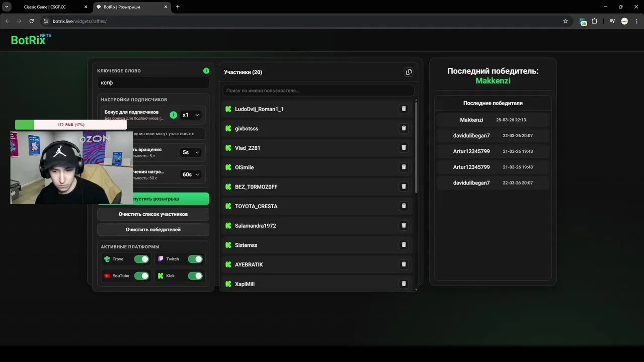644x362 pixels.
Task: Click keyword info icon next to КЛЮЧЕВОЕ СЛОВО
Action: pos(206,70)
